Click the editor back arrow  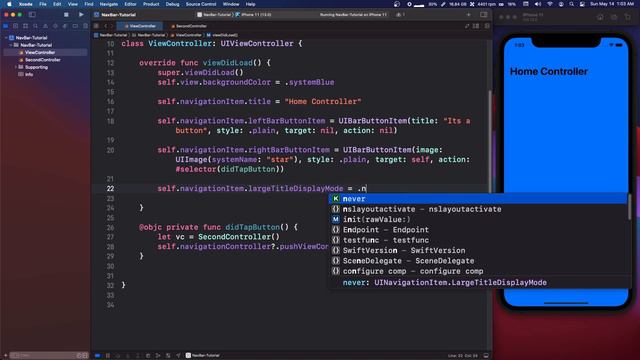click(x=105, y=26)
